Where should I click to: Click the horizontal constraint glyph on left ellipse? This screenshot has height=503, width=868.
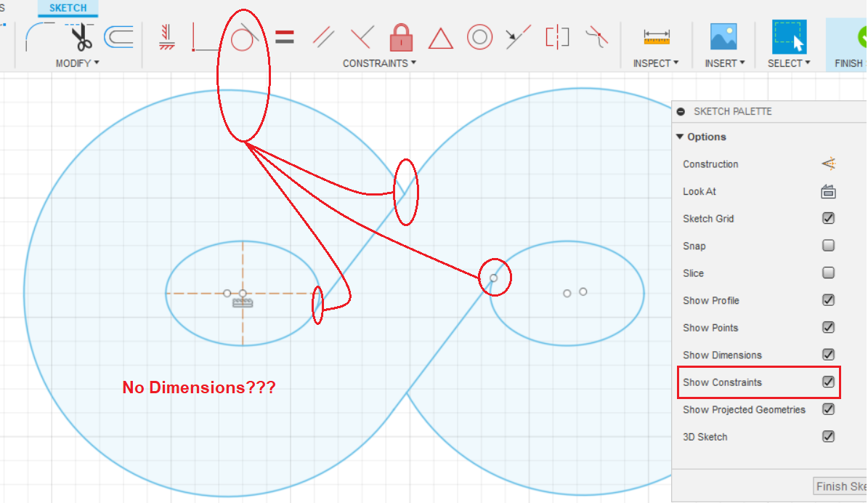pos(243,303)
